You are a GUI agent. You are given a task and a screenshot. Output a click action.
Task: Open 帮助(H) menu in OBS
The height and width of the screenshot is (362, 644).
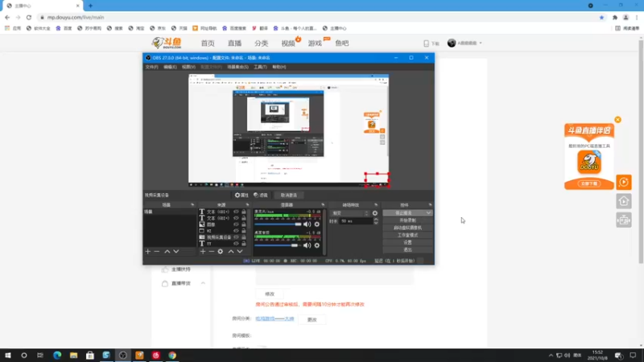point(279,67)
